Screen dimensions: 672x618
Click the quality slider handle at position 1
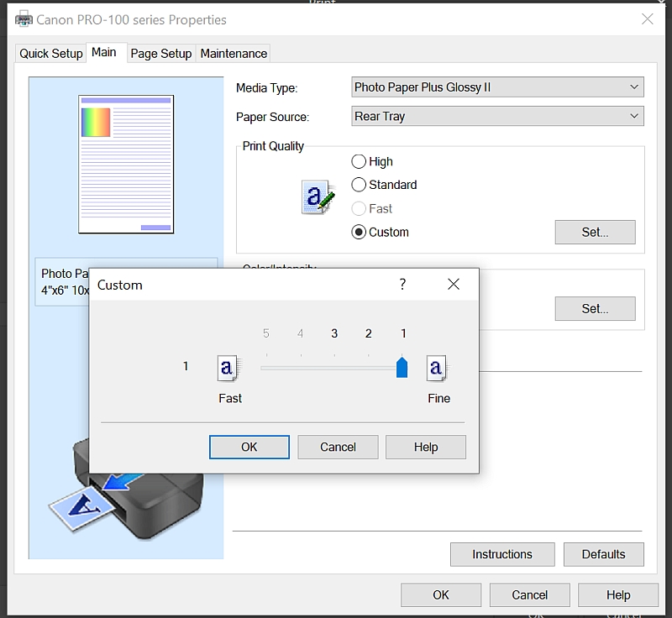click(x=402, y=368)
